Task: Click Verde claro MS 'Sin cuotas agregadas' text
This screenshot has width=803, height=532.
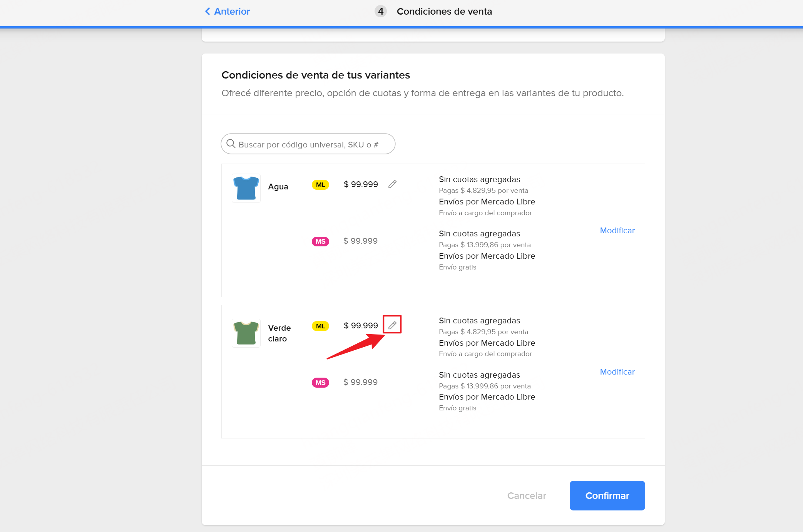Action: (x=479, y=375)
